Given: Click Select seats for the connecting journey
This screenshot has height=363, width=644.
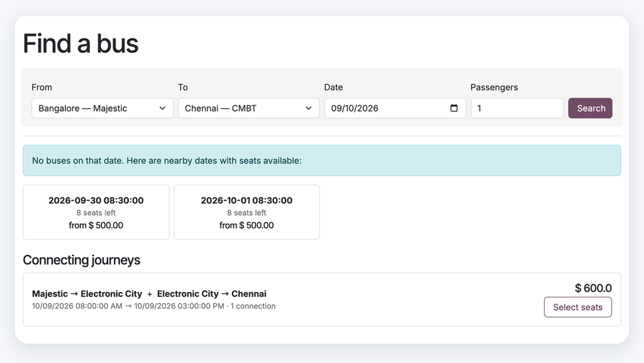Looking at the screenshot, I should (x=578, y=307).
